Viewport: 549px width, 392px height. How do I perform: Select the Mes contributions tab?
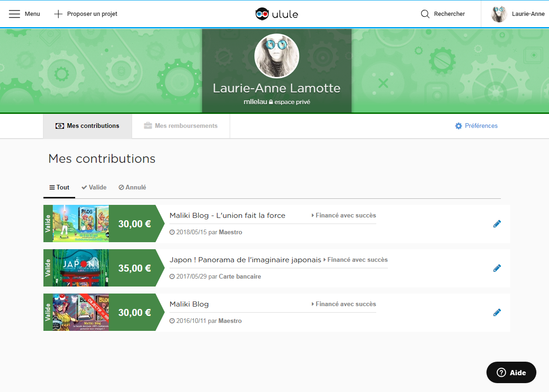coord(87,126)
